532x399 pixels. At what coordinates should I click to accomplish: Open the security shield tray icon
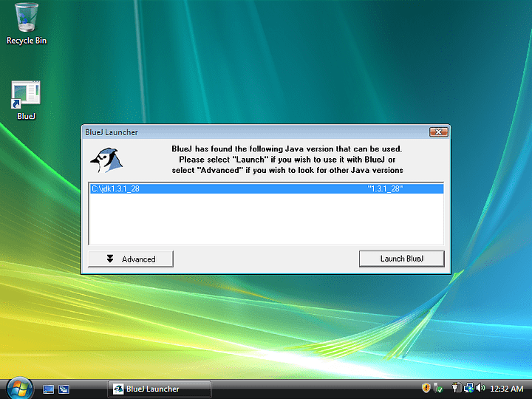[426, 388]
